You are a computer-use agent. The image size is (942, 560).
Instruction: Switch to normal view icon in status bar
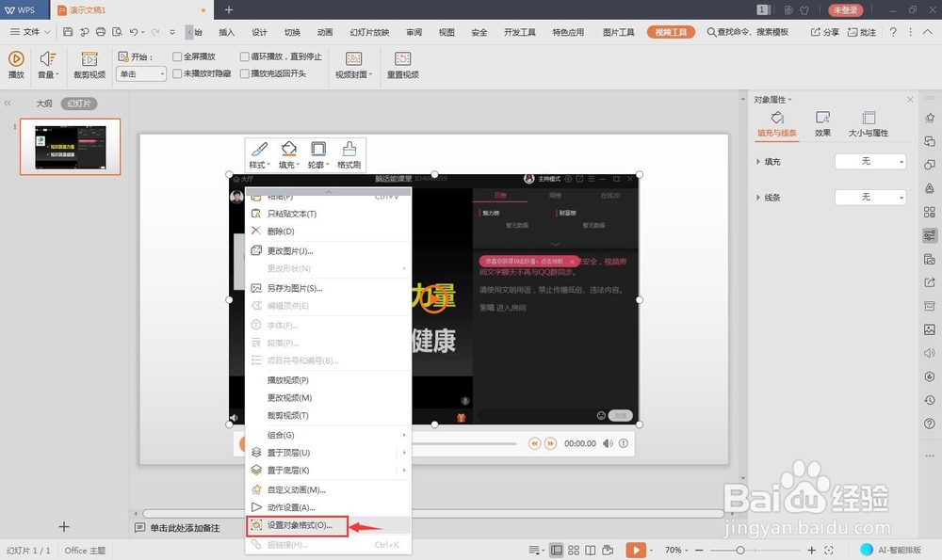pos(557,550)
